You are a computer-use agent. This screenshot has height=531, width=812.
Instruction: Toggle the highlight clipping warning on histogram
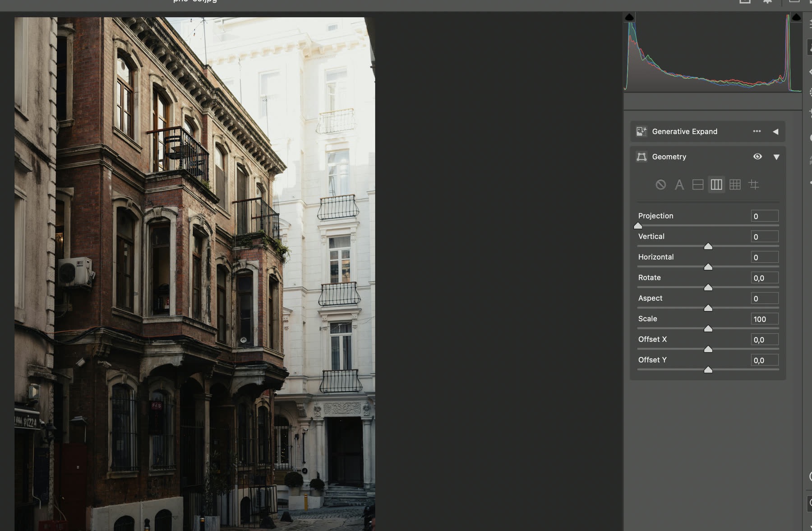click(796, 18)
